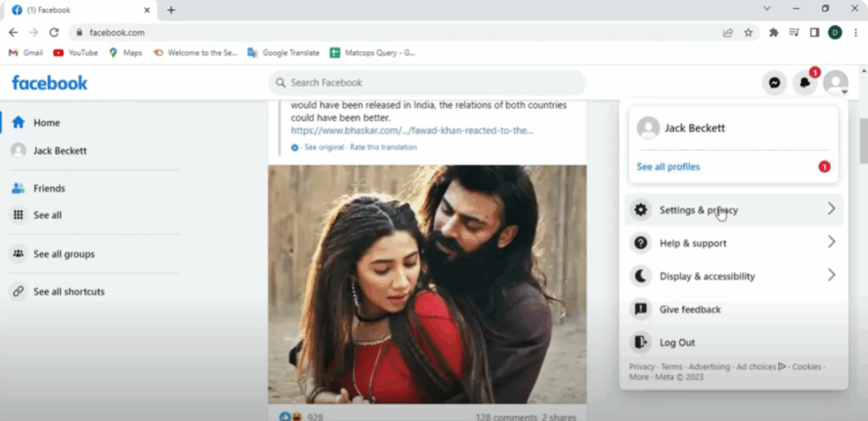The width and height of the screenshot is (868, 421).
Task: Click the Facebook logo
Action: pos(49,83)
